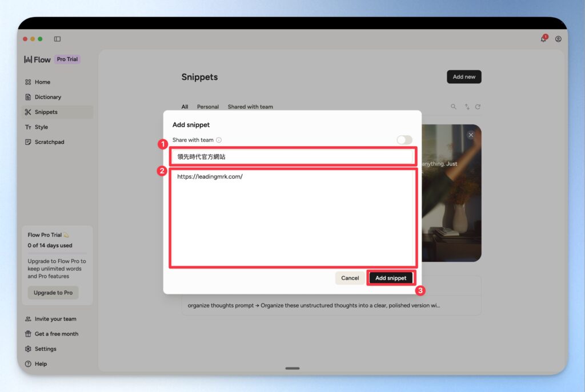Click the info icon beside Share with team
This screenshot has height=392, width=585.
coord(219,140)
